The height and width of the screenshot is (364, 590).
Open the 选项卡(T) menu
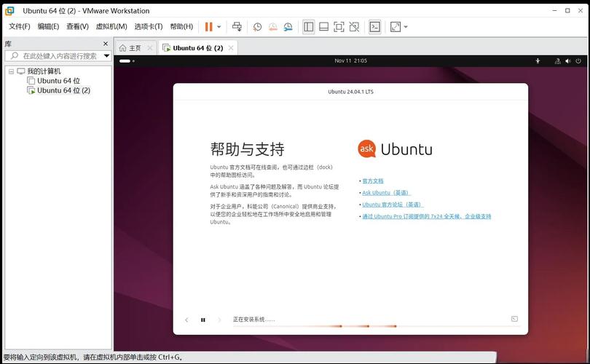click(x=149, y=26)
